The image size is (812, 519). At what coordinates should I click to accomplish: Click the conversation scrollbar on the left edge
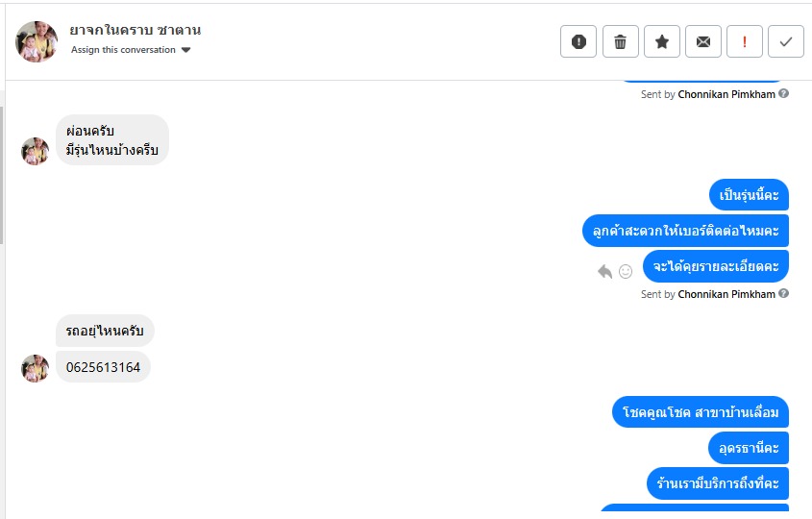(x=2, y=173)
